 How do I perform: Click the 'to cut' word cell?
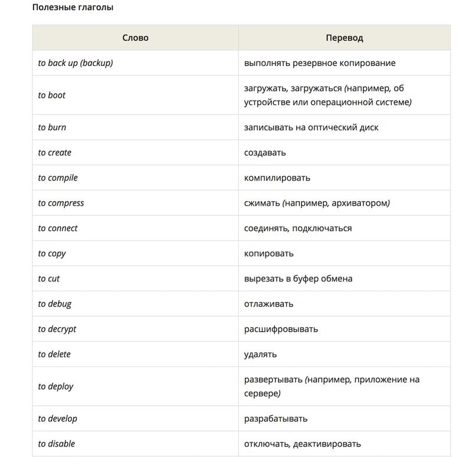coord(136,278)
